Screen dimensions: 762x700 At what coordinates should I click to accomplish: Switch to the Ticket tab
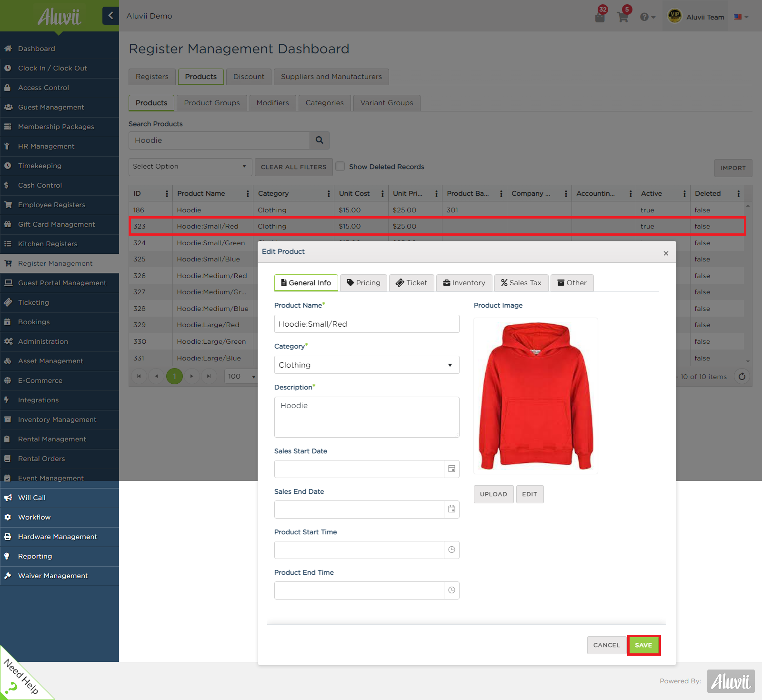pyautogui.click(x=411, y=283)
